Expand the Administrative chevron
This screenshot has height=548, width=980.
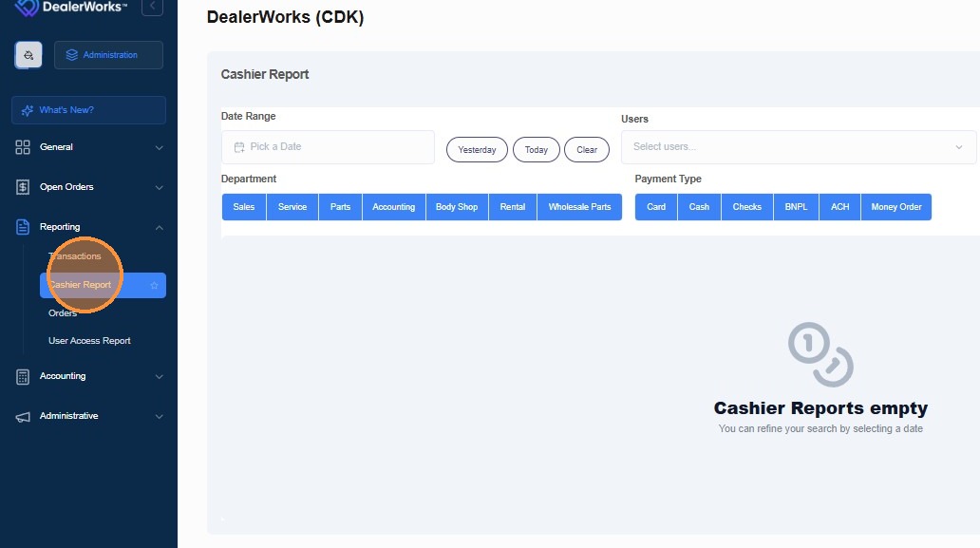point(159,417)
